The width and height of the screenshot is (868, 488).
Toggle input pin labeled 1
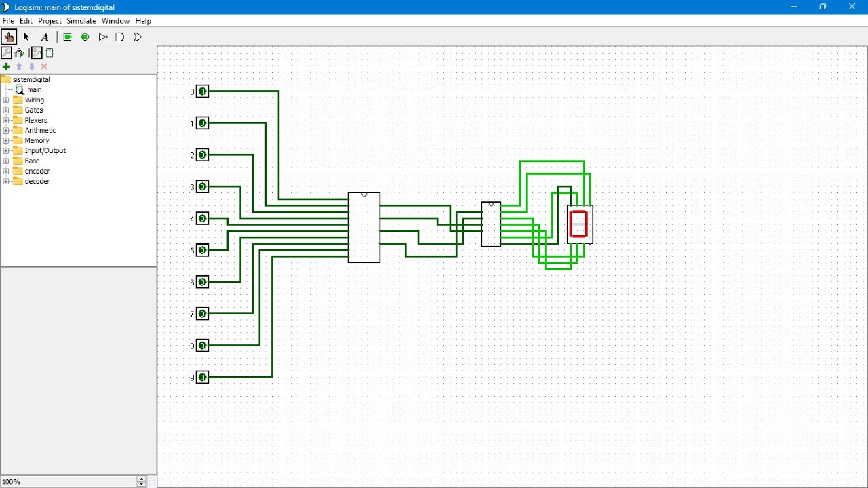pyautogui.click(x=202, y=123)
